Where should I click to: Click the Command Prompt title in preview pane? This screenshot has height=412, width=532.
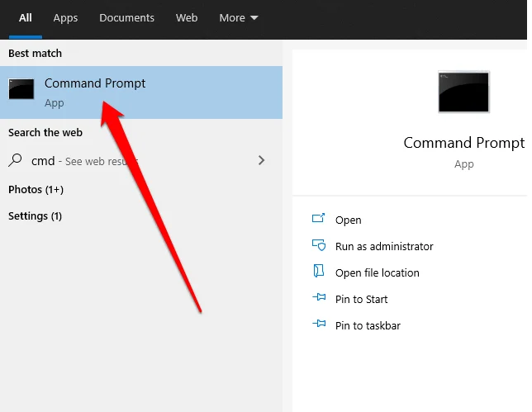click(x=463, y=143)
